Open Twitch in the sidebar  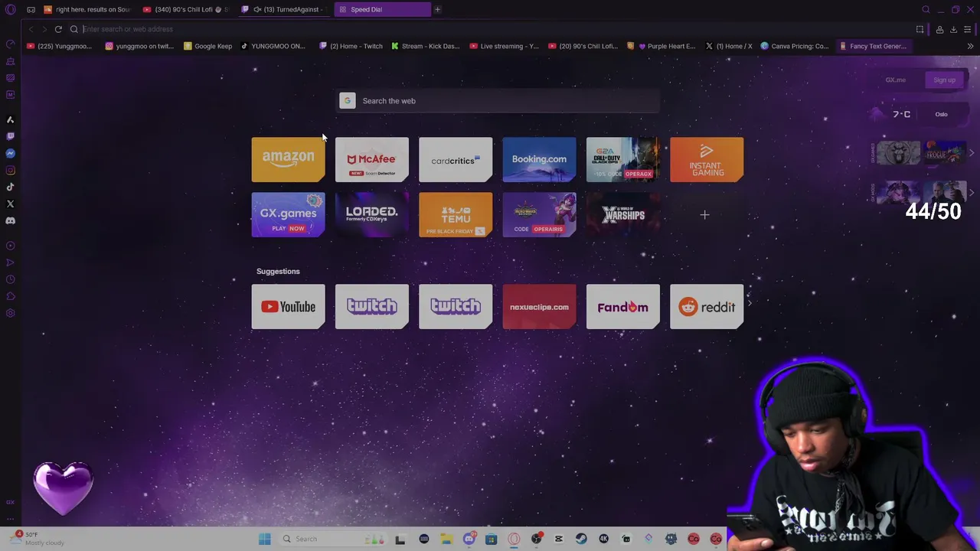tap(11, 136)
